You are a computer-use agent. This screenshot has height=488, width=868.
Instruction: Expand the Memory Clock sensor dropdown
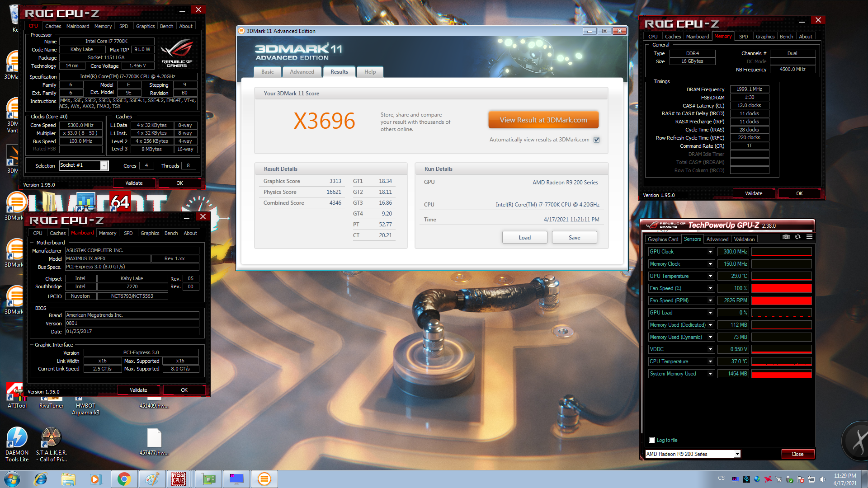(x=710, y=264)
